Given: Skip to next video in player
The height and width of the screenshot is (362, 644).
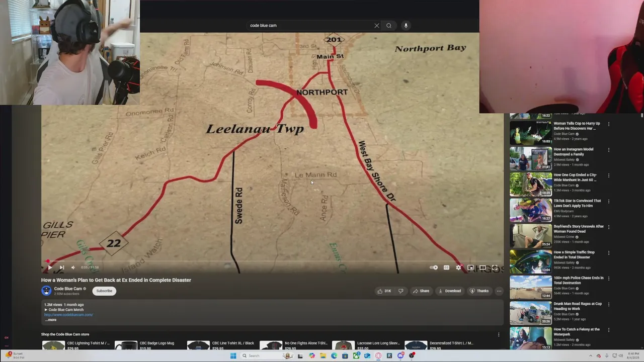Looking at the screenshot, I should tap(61, 267).
